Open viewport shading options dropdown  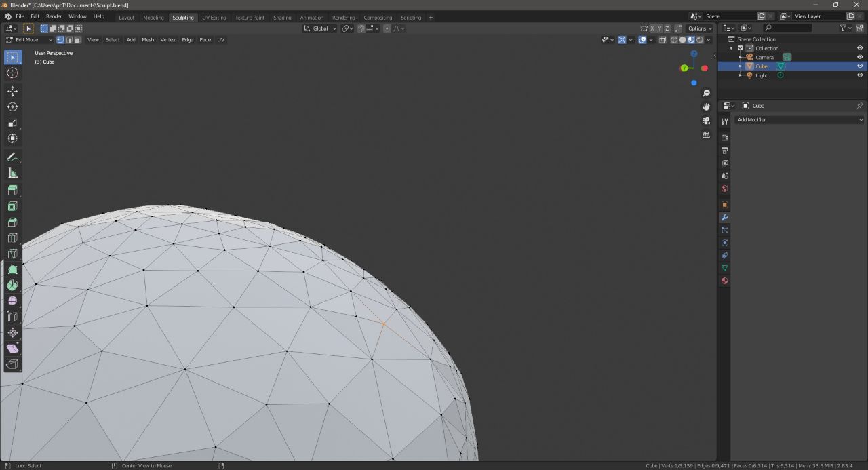[709, 39]
